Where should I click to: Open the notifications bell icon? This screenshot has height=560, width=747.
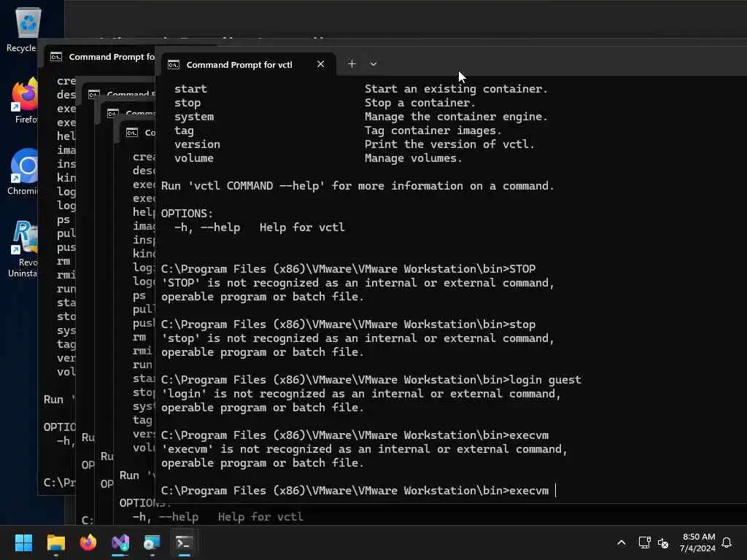[727, 542]
